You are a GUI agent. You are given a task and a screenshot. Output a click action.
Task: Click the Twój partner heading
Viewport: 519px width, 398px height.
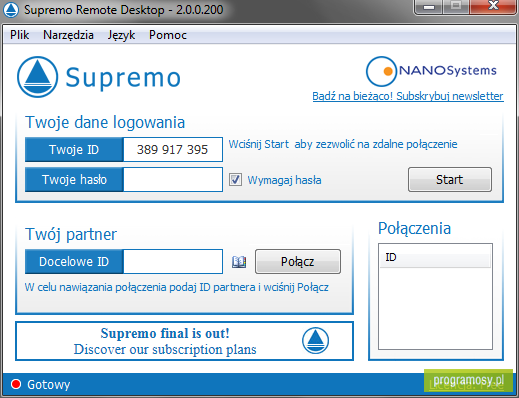71,234
